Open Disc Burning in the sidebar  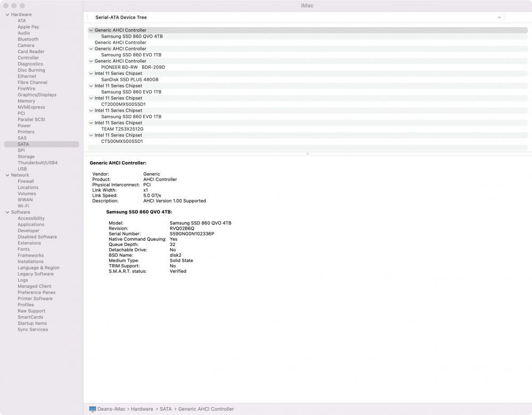[x=31, y=70]
